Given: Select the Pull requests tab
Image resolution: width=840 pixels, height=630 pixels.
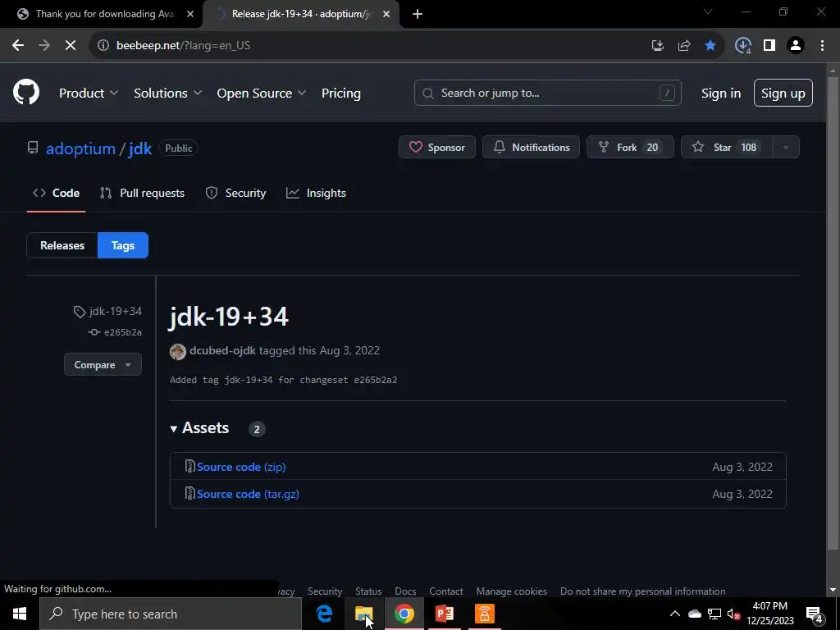Looking at the screenshot, I should tap(143, 194).
